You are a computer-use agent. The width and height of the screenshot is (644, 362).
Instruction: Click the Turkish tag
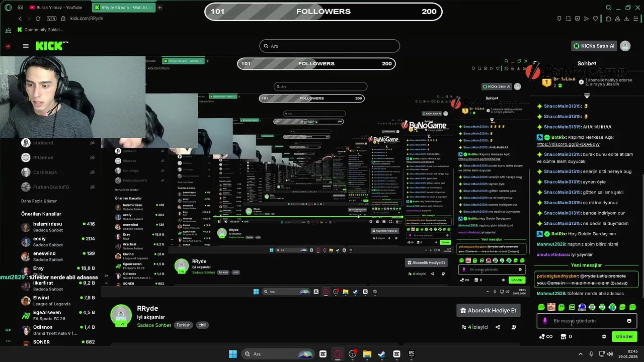(x=184, y=325)
